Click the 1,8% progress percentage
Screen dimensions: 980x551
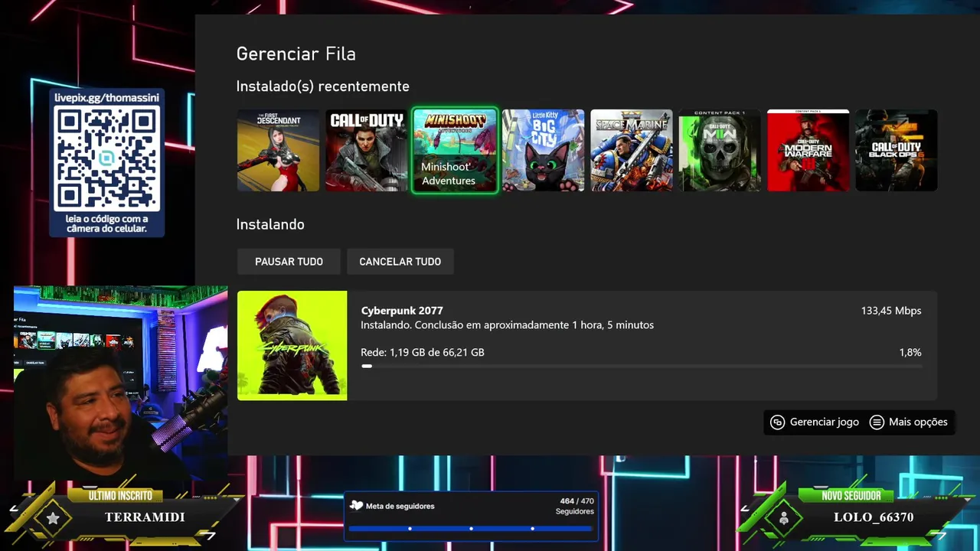click(910, 352)
